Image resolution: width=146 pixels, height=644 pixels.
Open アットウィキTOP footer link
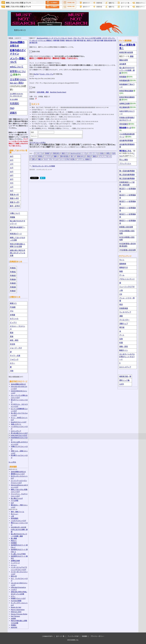click(x=73, y=636)
